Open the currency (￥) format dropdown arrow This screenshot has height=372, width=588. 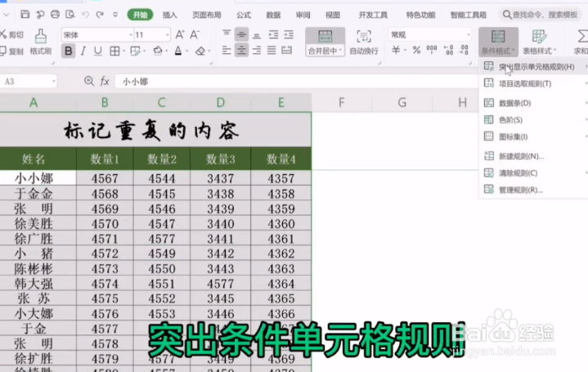[x=406, y=50]
